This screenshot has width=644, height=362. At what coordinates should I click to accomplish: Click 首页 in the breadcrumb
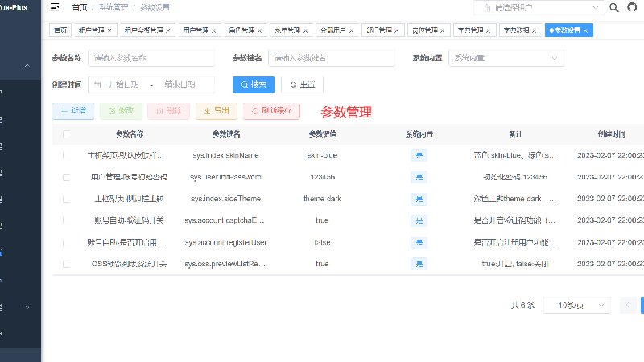click(80, 7)
